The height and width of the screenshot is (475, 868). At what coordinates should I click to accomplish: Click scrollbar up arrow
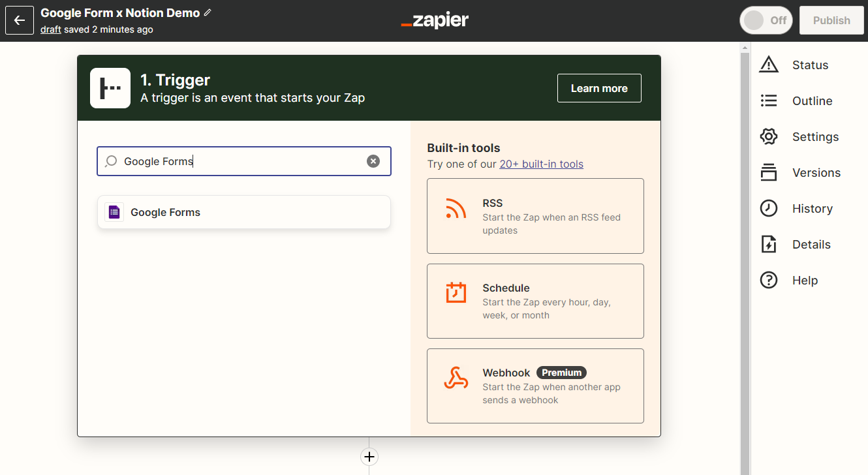point(745,47)
